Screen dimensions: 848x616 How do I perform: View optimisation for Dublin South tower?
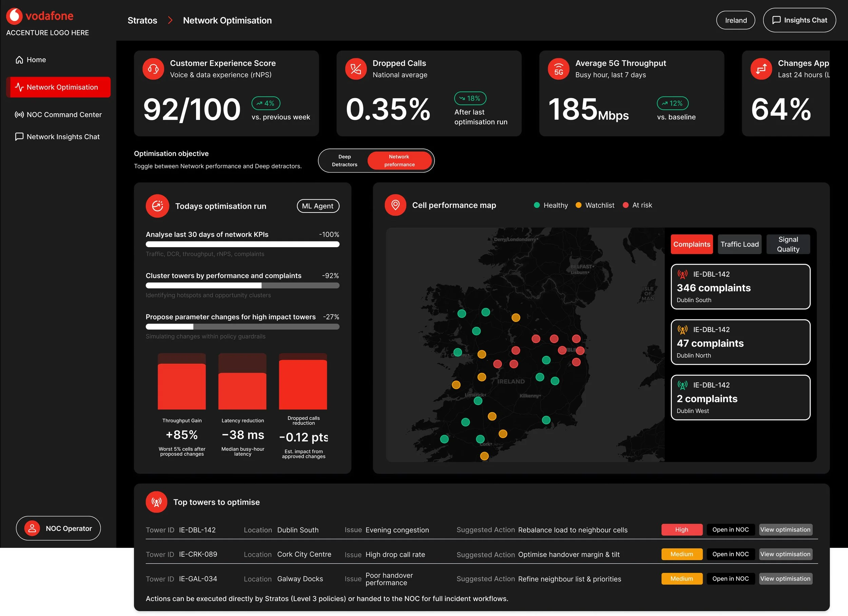click(785, 530)
